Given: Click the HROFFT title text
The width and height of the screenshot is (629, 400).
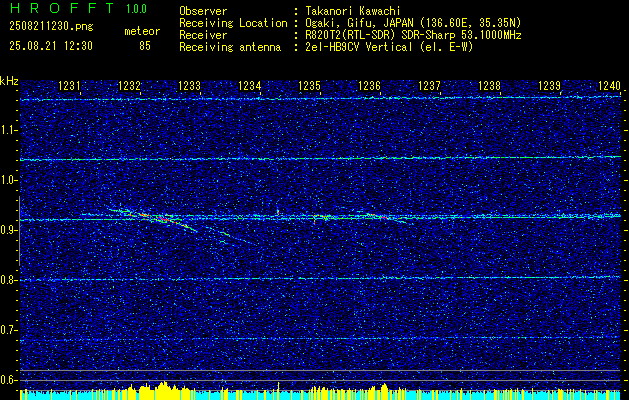Looking at the screenshot, I should pos(62,8).
